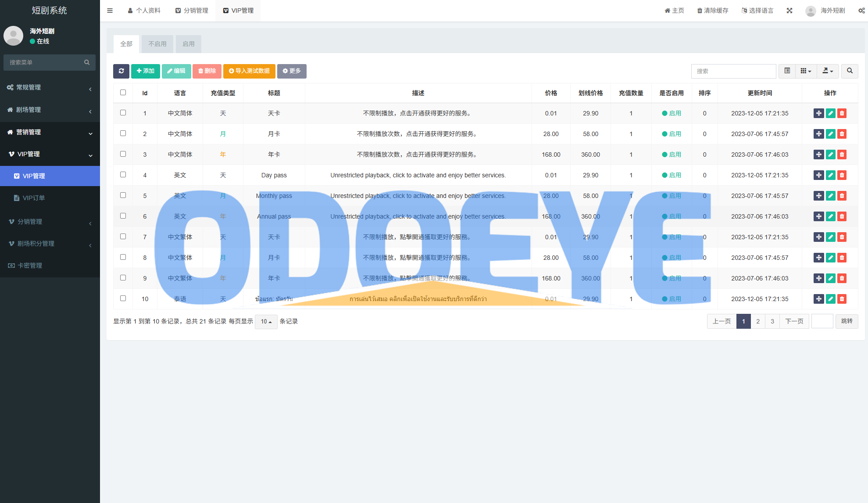Open the columns visibility dropdown

pyautogui.click(x=806, y=71)
